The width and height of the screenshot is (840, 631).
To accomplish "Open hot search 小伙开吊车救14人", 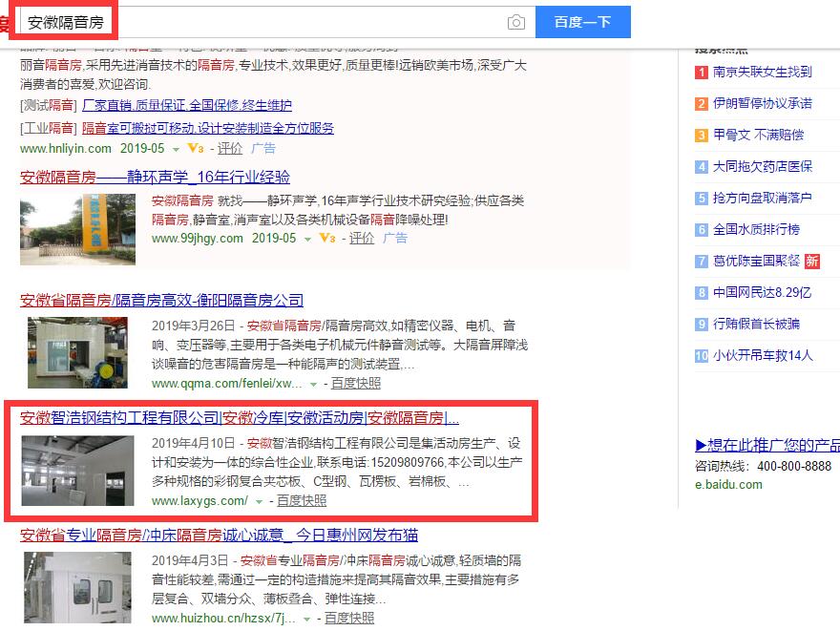I will (763, 356).
